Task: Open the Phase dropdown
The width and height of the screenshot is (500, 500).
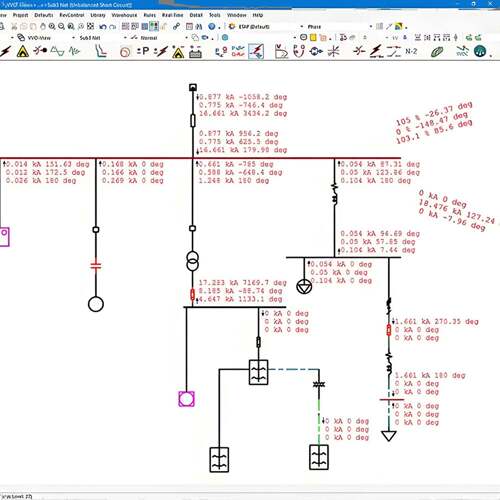Action: pyautogui.click(x=339, y=26)
